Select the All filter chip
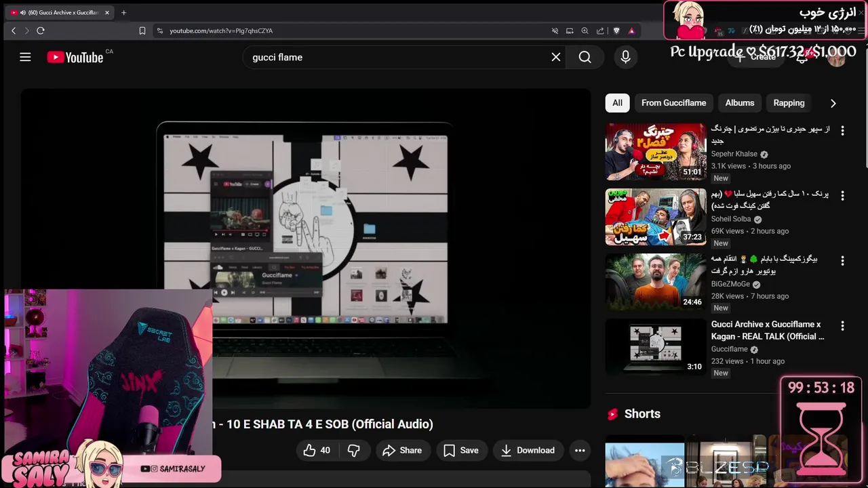This screenshot has width=868, height=488. 617,103
